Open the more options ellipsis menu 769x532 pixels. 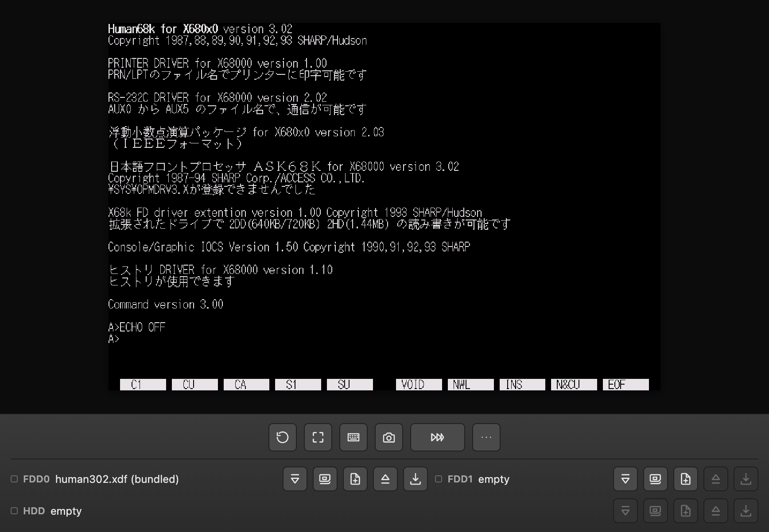point(486,437)
